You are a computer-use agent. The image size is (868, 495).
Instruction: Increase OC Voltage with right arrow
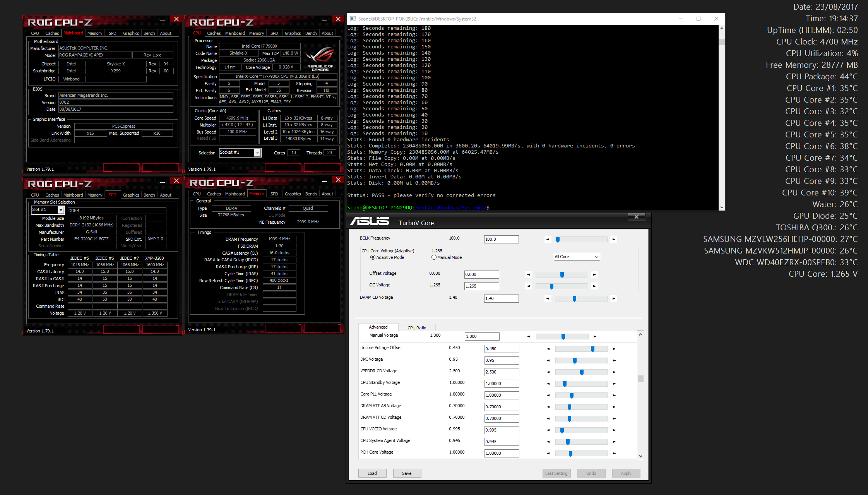(594, 286)
